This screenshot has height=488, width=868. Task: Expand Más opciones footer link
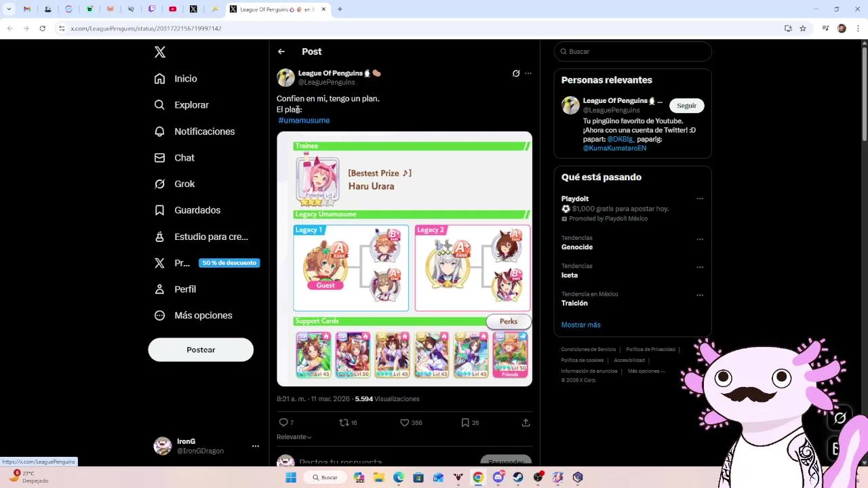click(x=646, y=371)
